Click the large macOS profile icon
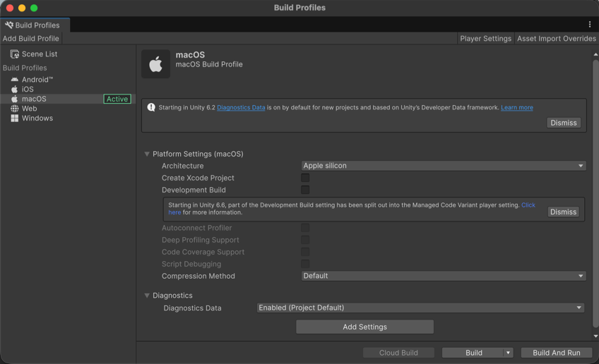The image size is (599, 364). click(x=156, y=63)
